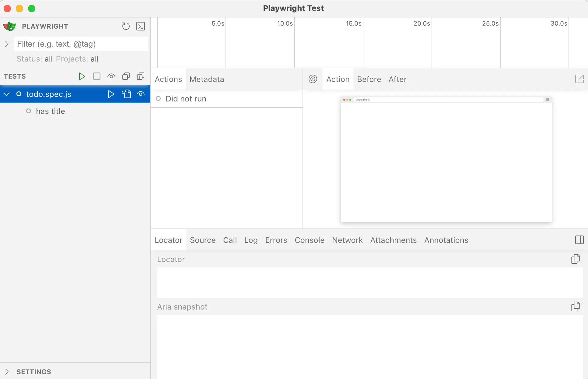Expand all tests in the tree

pyautogui.click(x=141, y=76)
